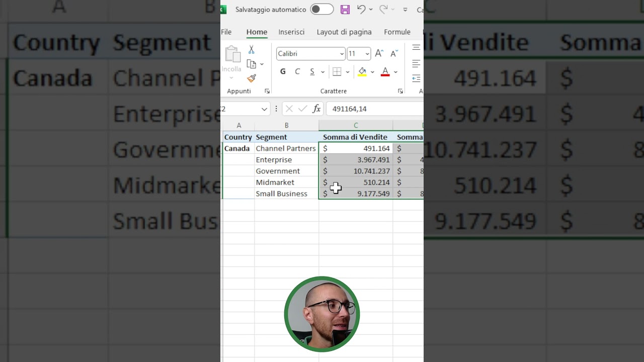The image size is (644, 362).
Task: Open the Formule tab
Action: click(x=397, y=32)
